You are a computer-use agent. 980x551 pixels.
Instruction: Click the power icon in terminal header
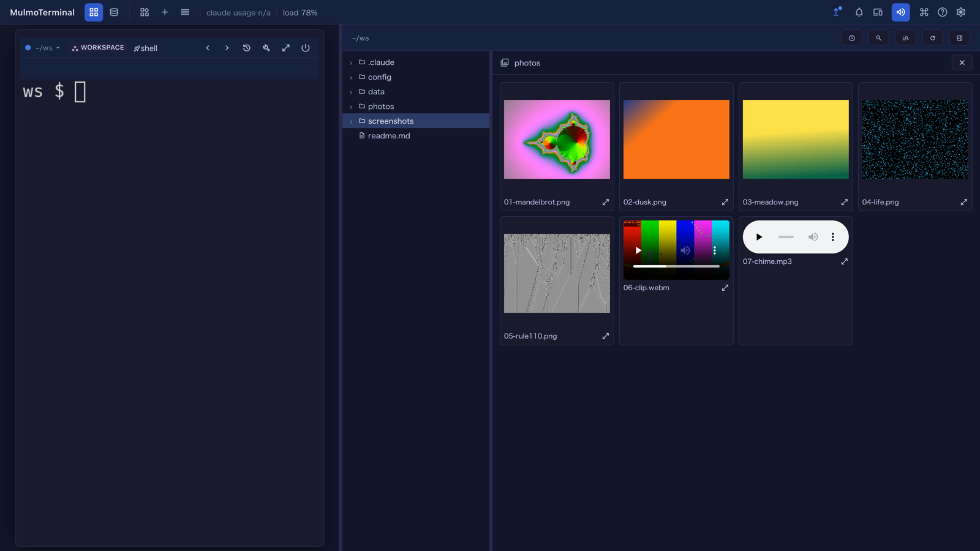(306, 48)
